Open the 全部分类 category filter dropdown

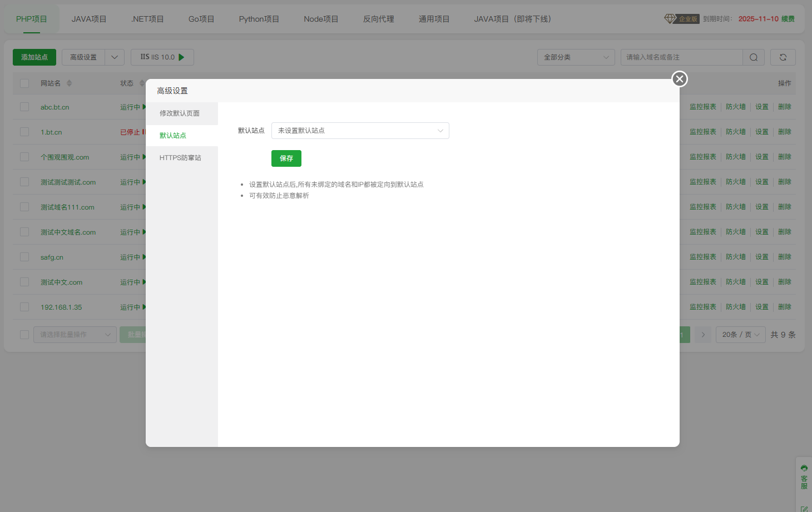tap(576, 57)
